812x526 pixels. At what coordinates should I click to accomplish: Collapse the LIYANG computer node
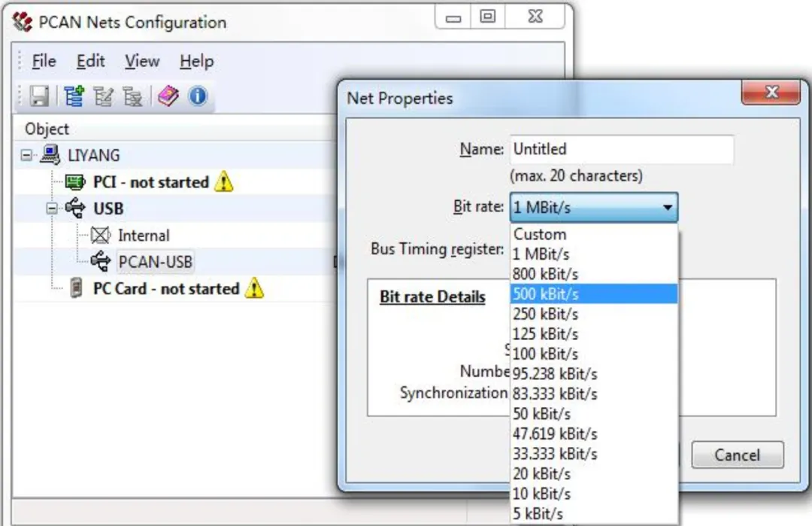point(26,155)
